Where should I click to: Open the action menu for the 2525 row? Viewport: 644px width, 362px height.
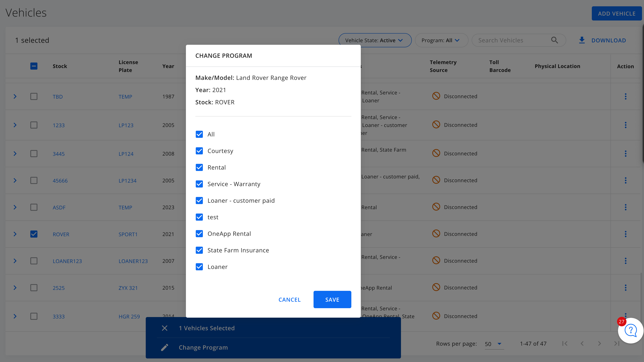point(625,288)
